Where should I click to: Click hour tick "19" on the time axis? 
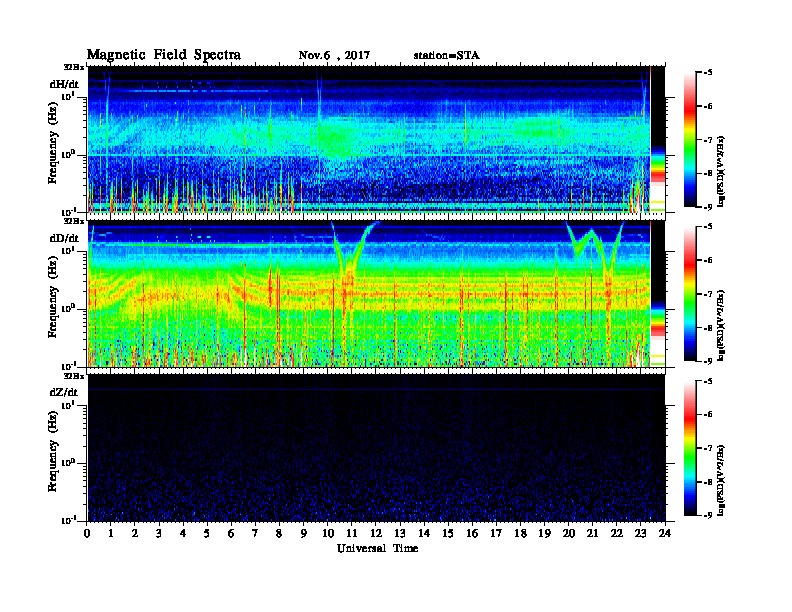click(x=544, y=533)
